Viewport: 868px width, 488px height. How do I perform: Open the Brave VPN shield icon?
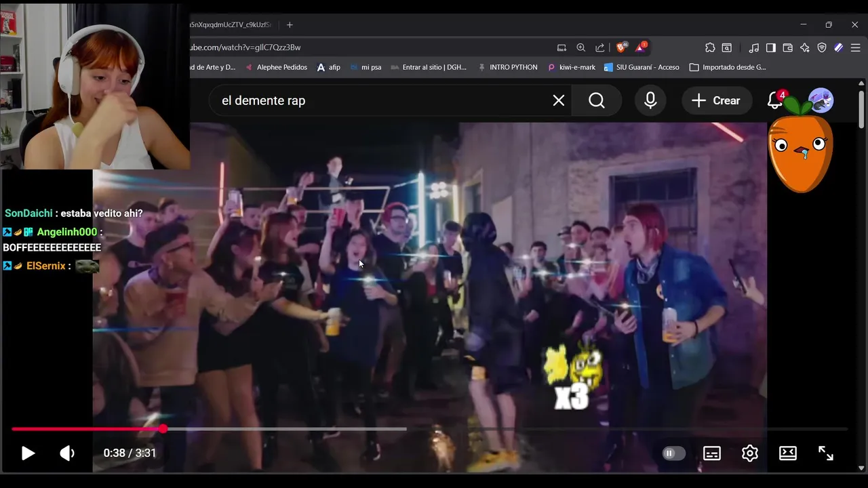coord(822,47)
